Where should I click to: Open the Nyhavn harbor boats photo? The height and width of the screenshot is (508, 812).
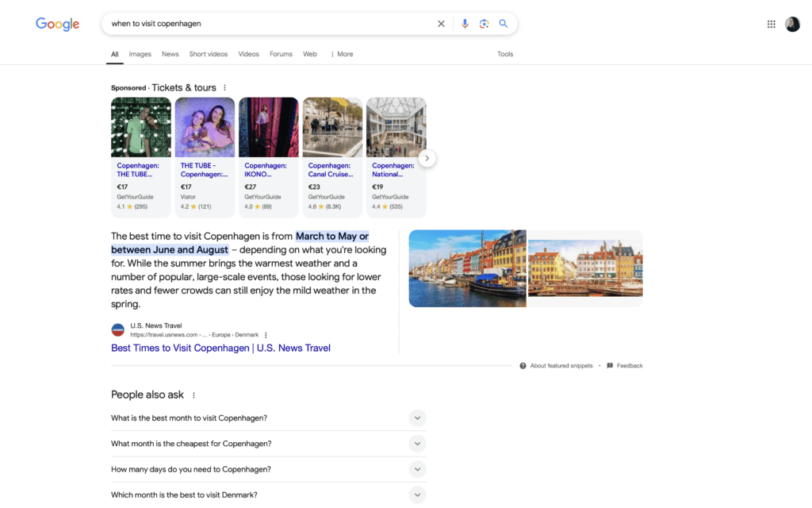coord(467,268)
